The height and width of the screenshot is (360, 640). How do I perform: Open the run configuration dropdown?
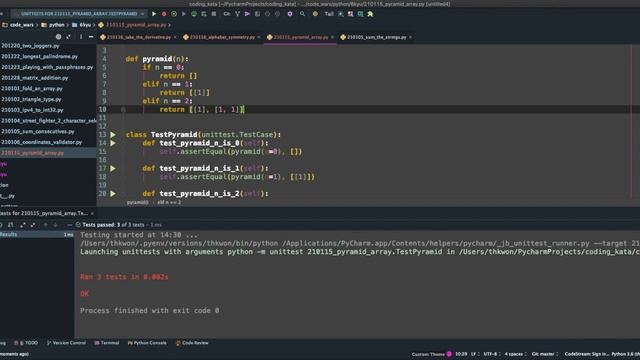coord(79,14)
